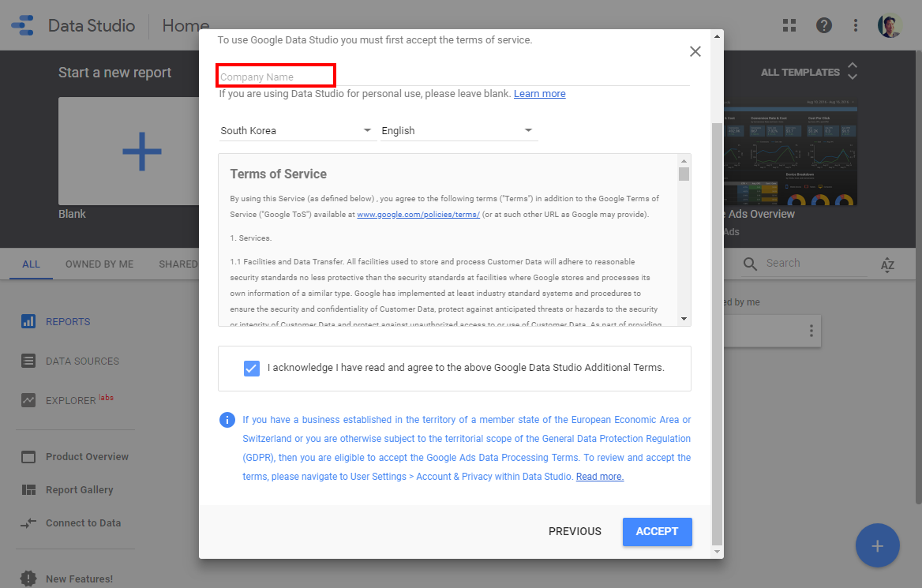Image resolution: width=922 pixels, height=588 pixels.
Task: Click the user profile avatar
Action: (890, 25)
